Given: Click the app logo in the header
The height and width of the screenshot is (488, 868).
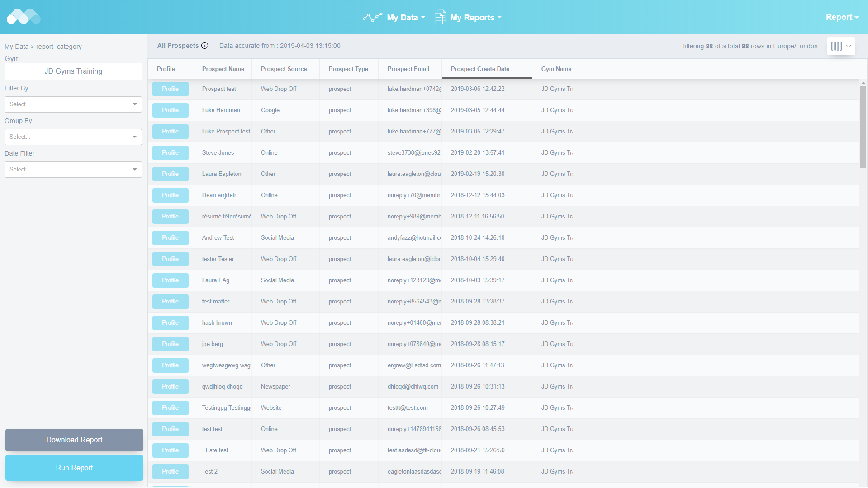Looking at the screenshot, I should [24, 17].
